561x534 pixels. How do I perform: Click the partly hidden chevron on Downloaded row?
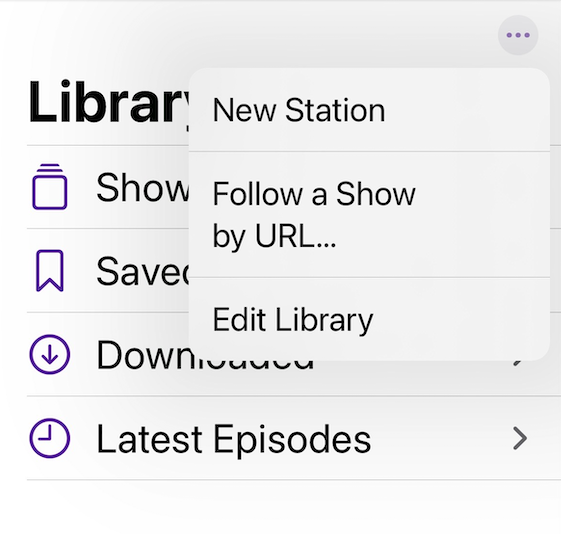(518, 363)
